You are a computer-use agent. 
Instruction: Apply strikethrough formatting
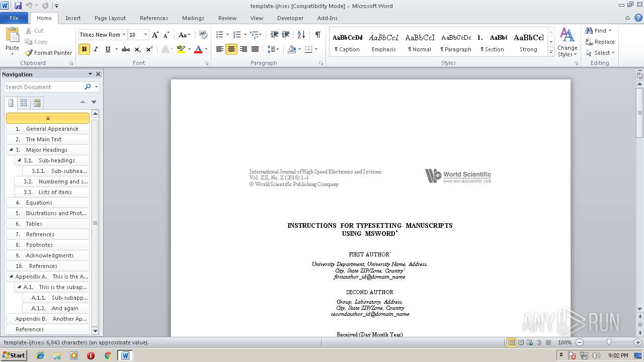(125, 49)
